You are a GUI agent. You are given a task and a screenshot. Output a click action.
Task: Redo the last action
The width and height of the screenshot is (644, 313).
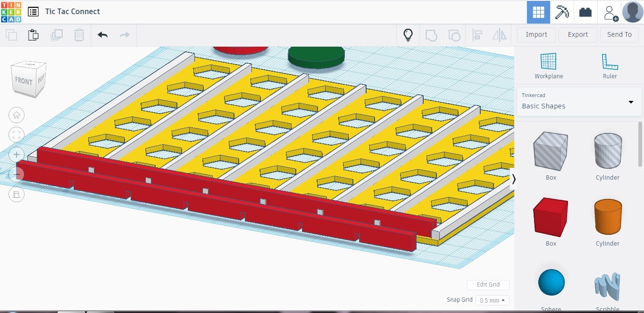[125, 35]
